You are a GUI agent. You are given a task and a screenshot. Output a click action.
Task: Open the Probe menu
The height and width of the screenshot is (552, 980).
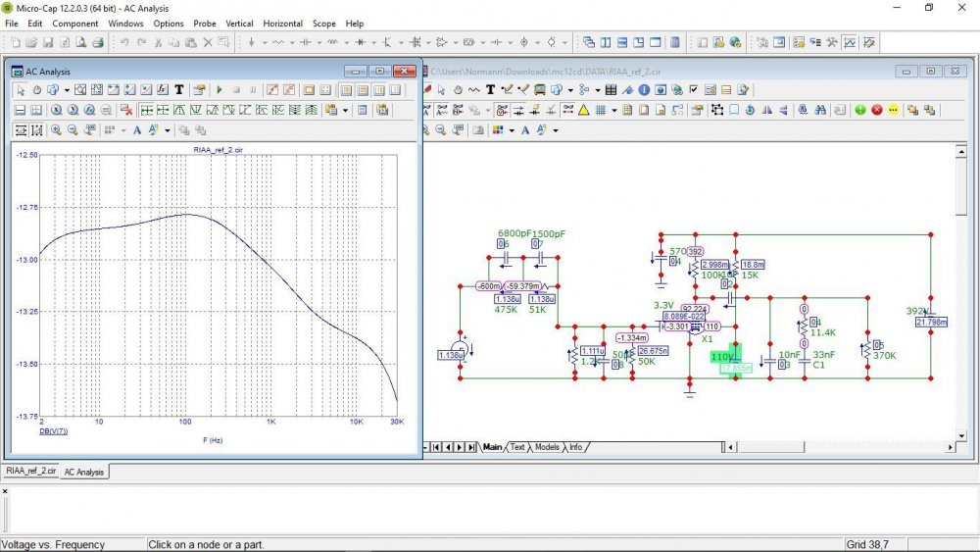click(x=205, y=24)
